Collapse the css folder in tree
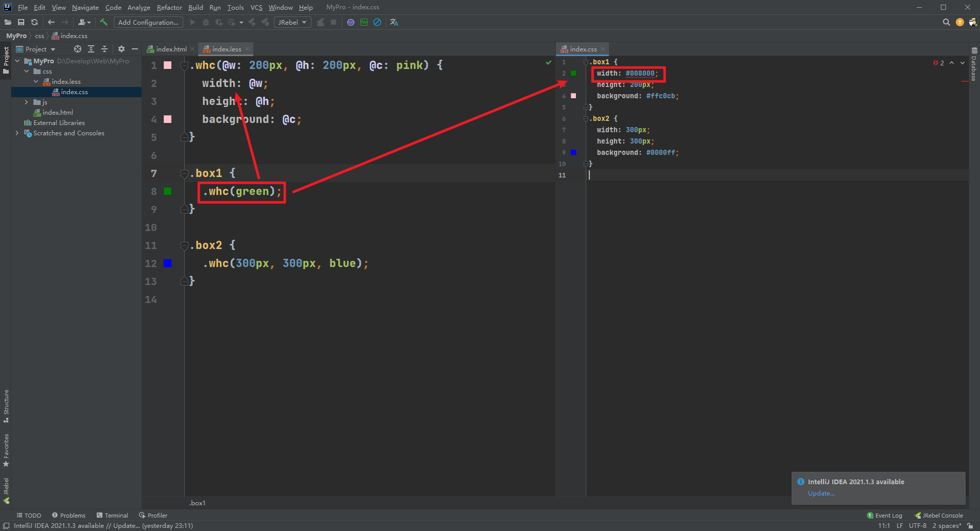 tap(26, 71)
